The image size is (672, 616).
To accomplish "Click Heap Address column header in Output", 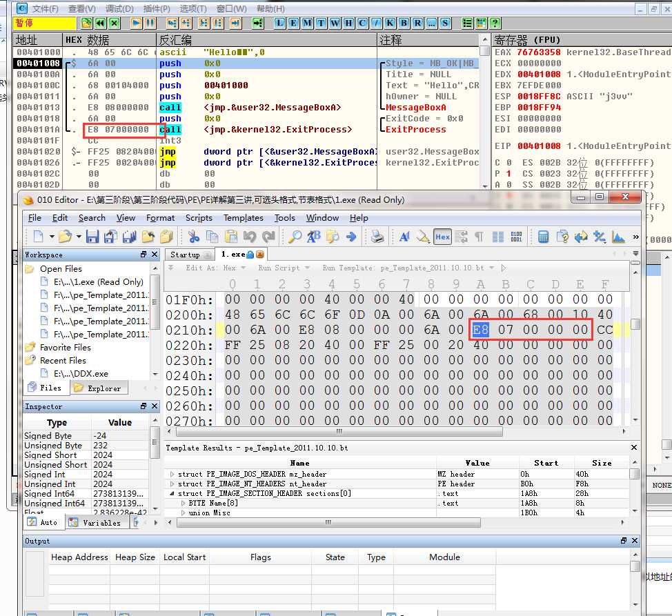I will click(79, 557).
